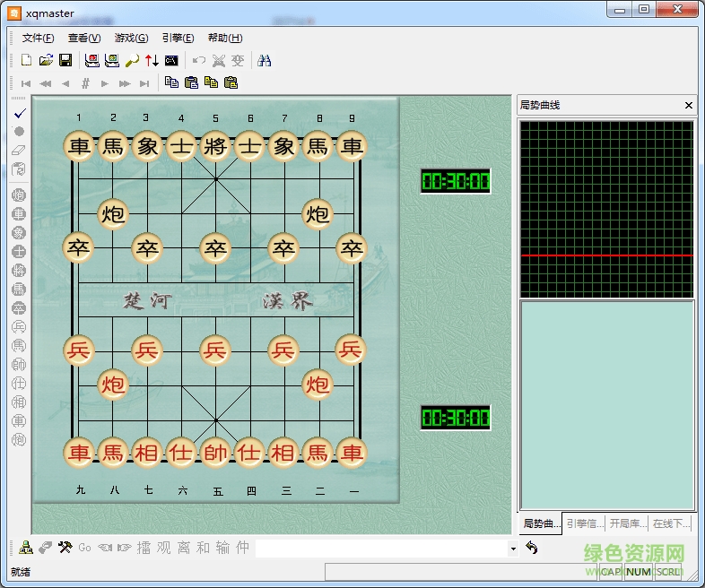Click the red 炮 piece on the left
705x588 pixels.
(x=113, y=384)
